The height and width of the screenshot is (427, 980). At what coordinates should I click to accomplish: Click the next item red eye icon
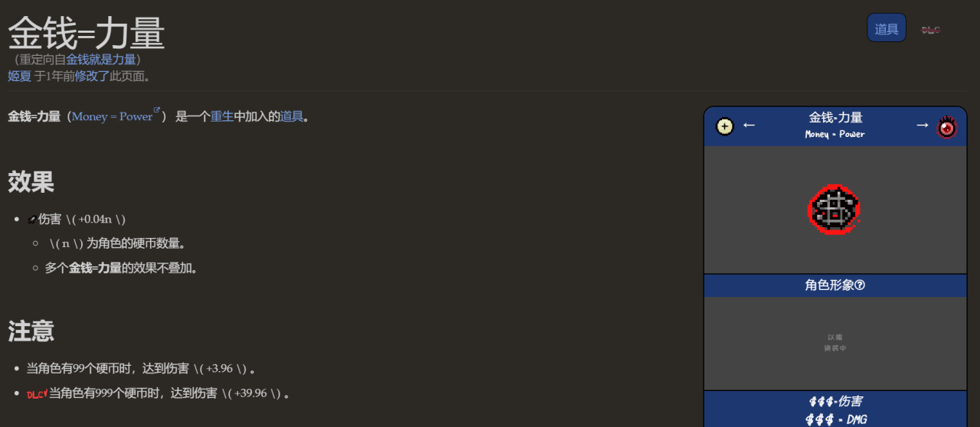click(x=947, y=126)
